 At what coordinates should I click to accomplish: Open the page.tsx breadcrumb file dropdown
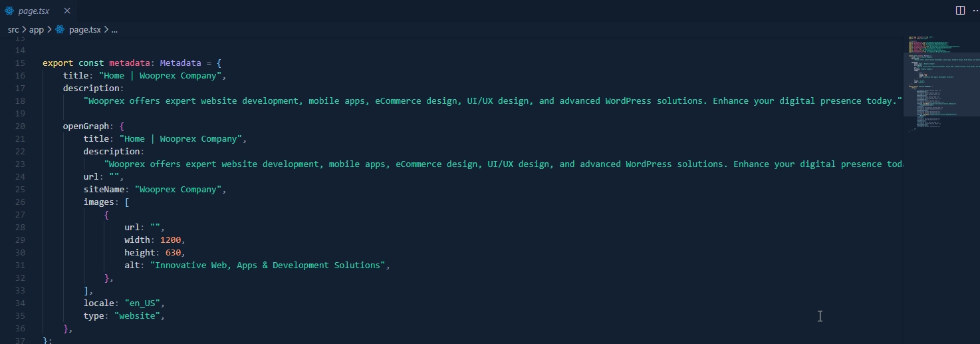coord(85,30)
